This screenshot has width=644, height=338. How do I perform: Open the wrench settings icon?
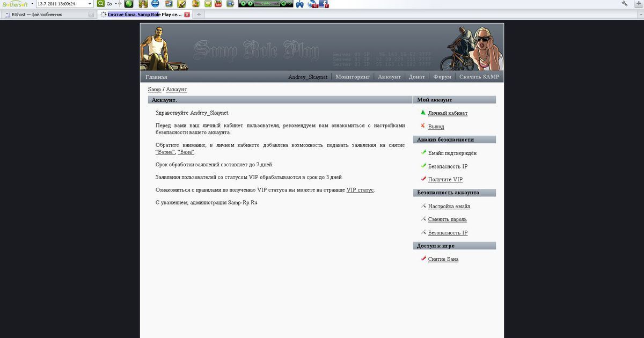(625, 3)
